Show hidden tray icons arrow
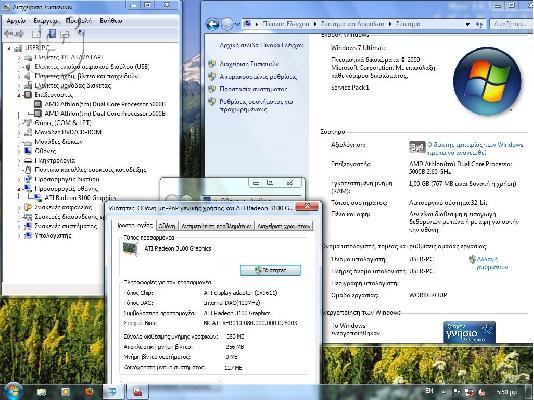534x400 pixels. [x=443, y=392]
